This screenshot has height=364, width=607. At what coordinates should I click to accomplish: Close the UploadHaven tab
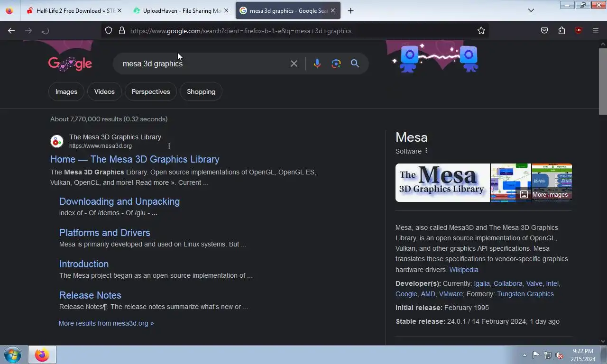point(226,10)
